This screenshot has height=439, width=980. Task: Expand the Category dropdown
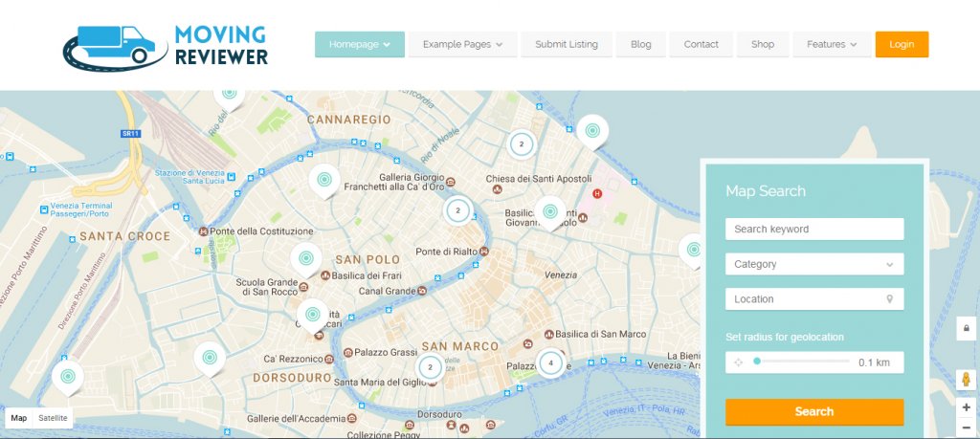(813, 264)
